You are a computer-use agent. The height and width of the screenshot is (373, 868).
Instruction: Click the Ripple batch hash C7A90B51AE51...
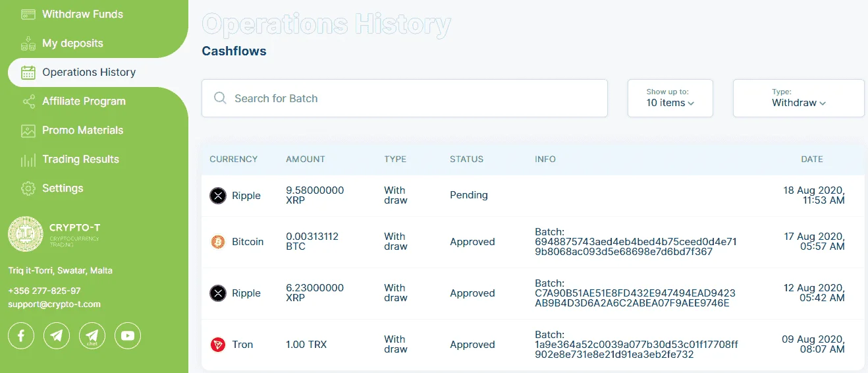click(x=635, y=298)
